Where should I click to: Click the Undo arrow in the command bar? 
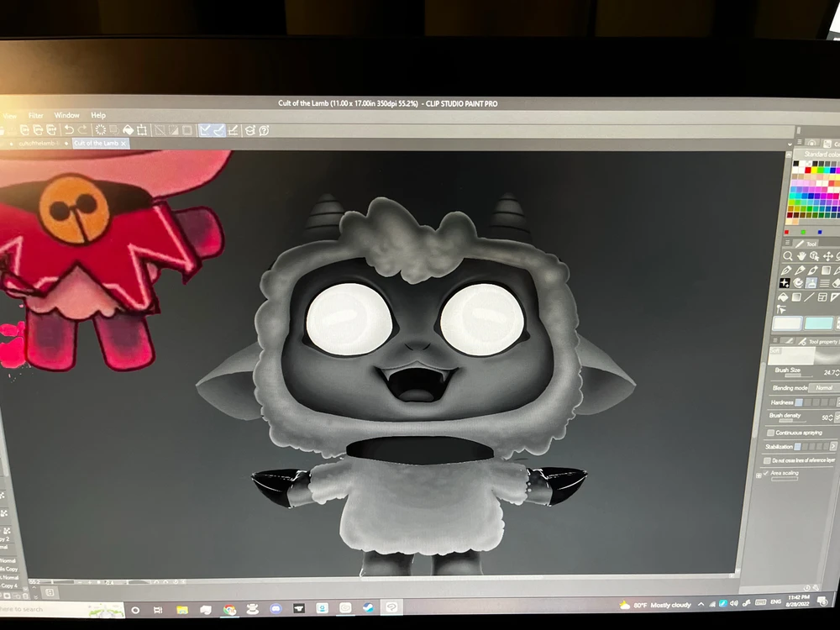pos(69,130)
